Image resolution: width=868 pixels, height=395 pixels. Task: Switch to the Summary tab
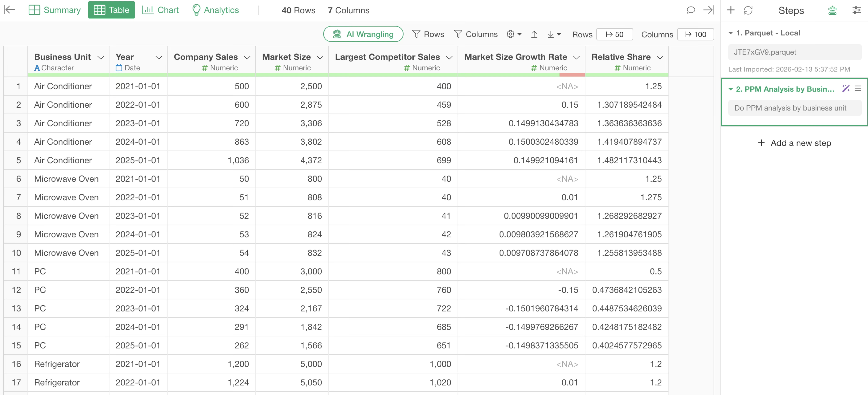pyautogui.click(x=55, y=10)
